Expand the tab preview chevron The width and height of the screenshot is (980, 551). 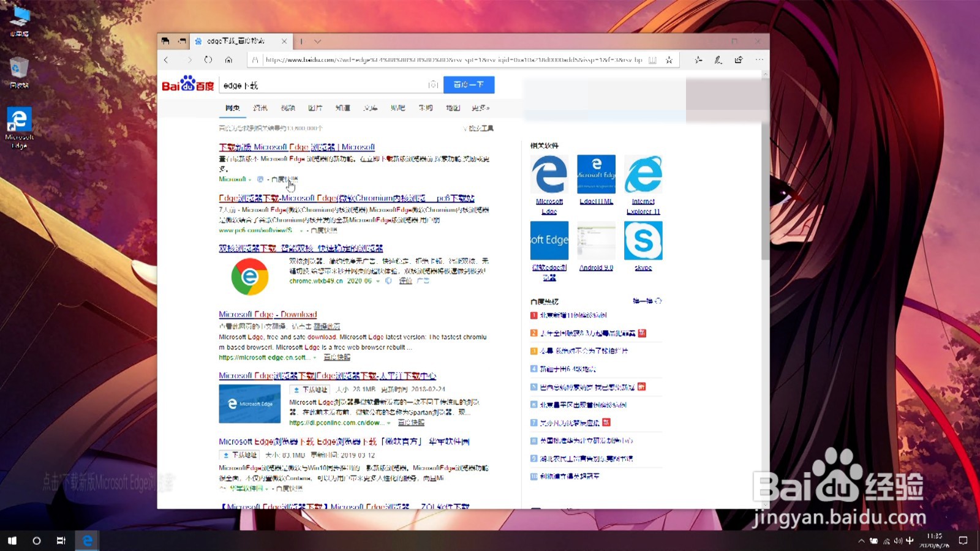(317, 41)
